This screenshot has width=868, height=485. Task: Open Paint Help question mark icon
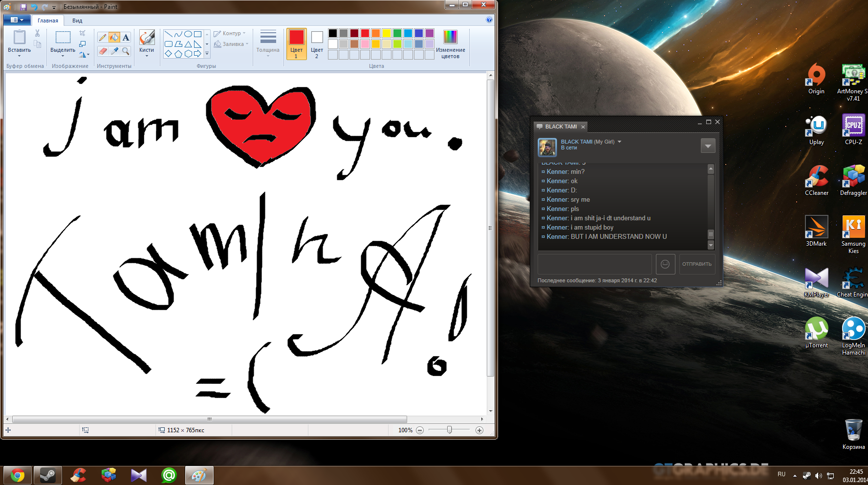coord(489,20)
